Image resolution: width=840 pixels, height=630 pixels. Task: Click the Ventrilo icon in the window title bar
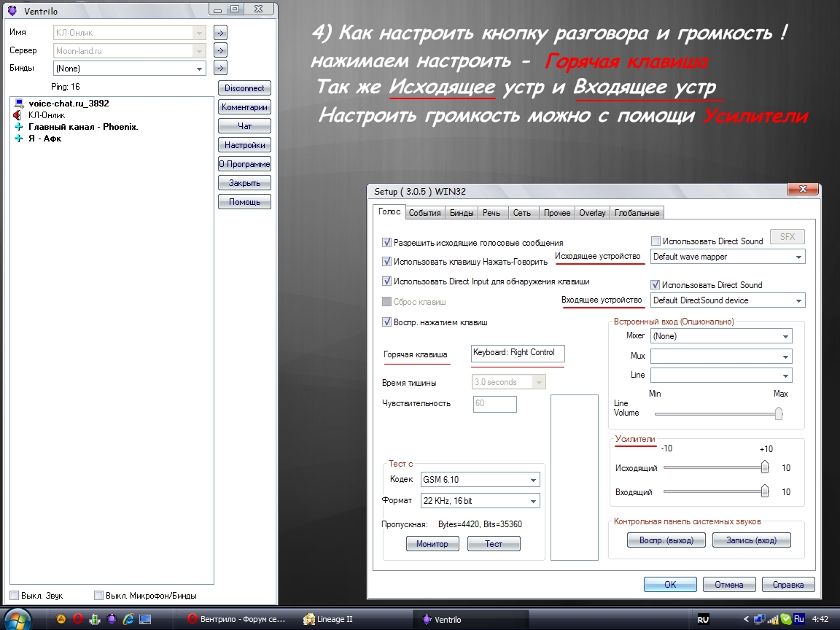click(x=12, y=11)
